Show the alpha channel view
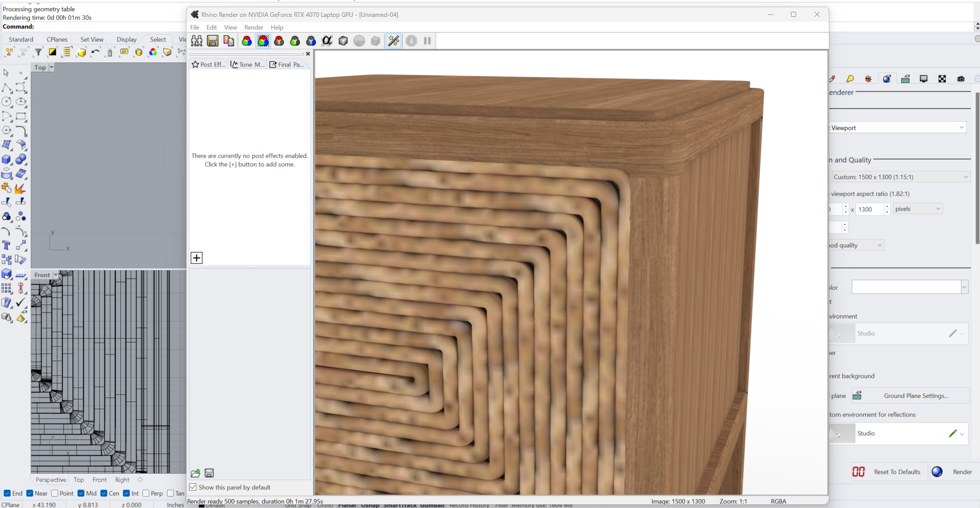 (327, 41)
